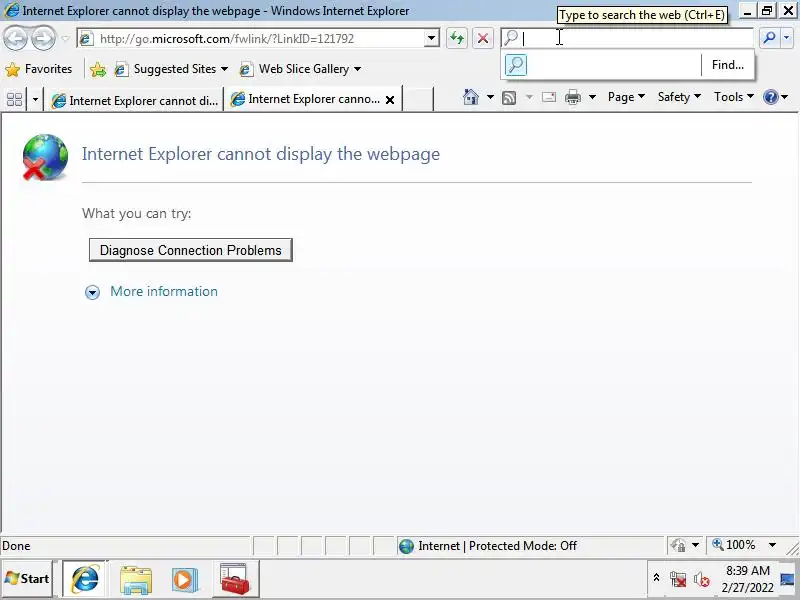The image size is (800, 600).
Task: Click Internet | Protected Mode: Off status text
Action: [497, 546]
